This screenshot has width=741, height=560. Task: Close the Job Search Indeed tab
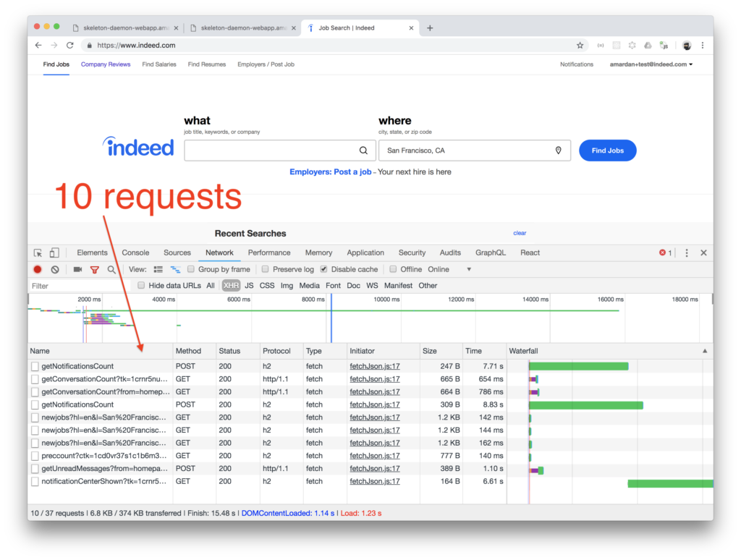[411, 28]
